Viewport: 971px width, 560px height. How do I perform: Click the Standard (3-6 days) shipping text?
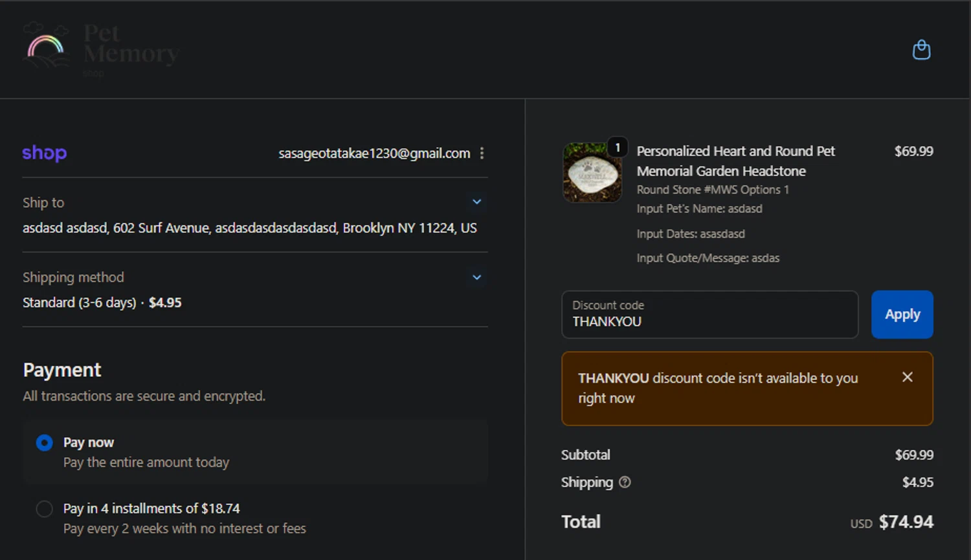(x=80, y=303)
